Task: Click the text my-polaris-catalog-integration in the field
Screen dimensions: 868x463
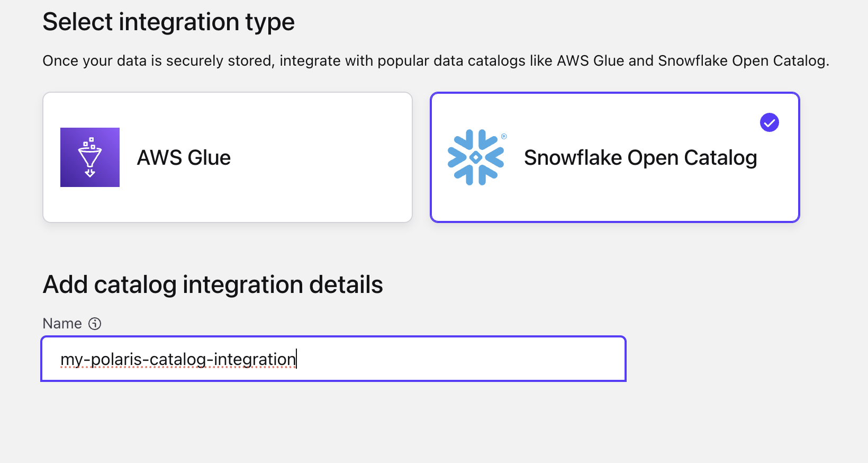Action: tap(178, 359)
